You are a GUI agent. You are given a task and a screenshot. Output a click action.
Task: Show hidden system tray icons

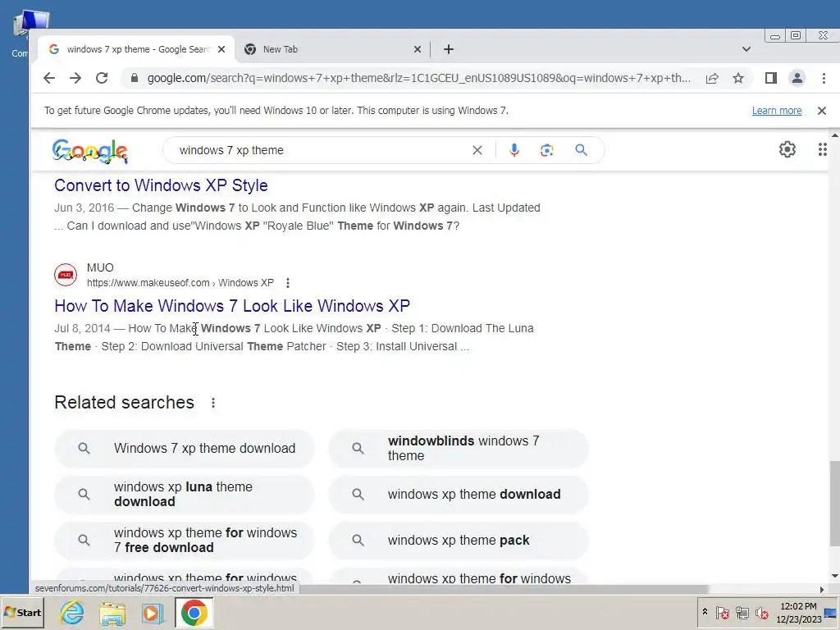(705, 612)
